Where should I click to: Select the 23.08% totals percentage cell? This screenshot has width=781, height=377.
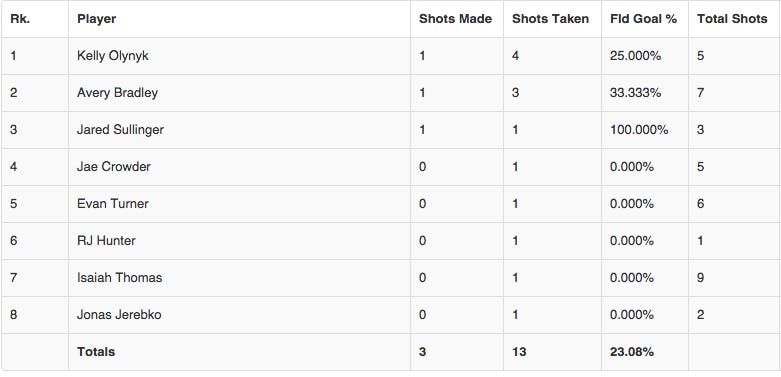coord(632,352)
